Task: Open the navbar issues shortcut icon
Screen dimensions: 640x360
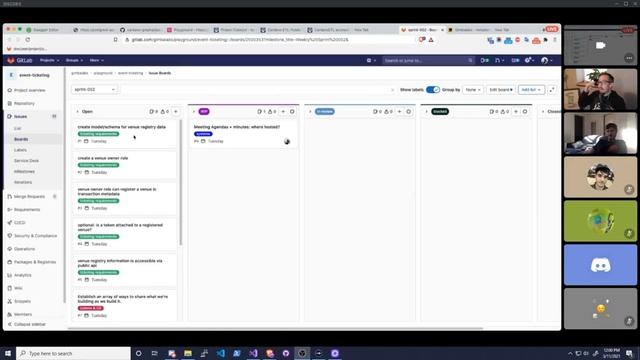Action: pos(484,60)
